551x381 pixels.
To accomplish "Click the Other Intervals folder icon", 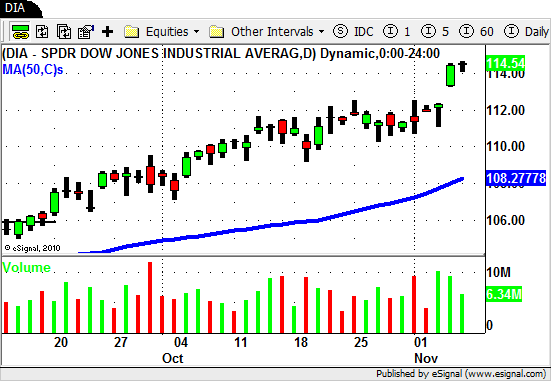I will 216,32.
